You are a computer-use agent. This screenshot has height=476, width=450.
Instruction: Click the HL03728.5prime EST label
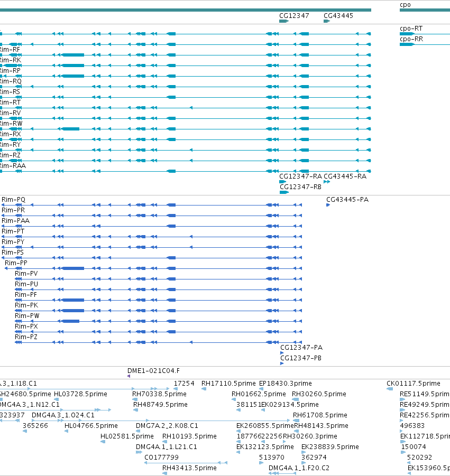(x=80, y=394)
